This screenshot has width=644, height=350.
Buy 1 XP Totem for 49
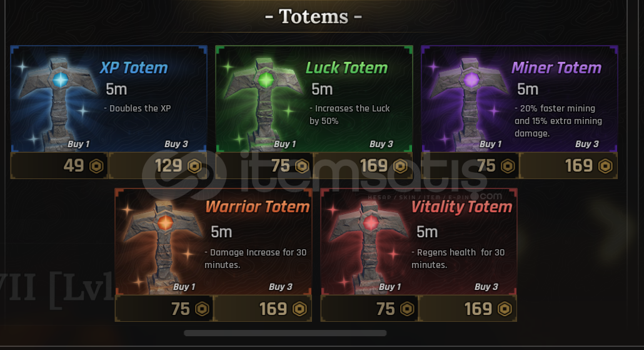tap(59, 166)
